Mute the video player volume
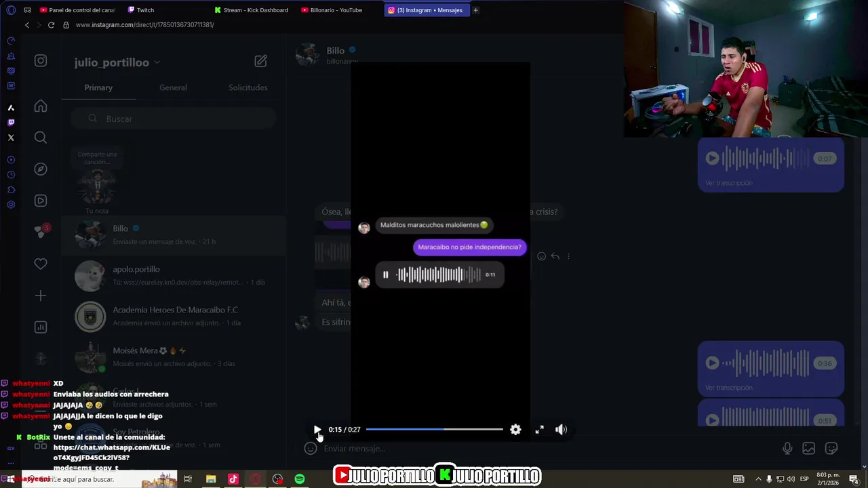The width and height of the screenshot is (868, 488). tap(561, 430)
